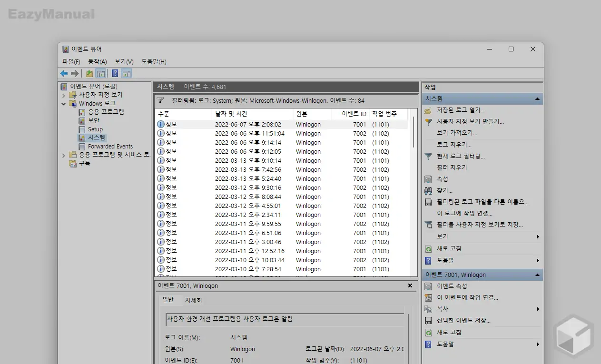
Task: Click the 구독 icon in tree
Action: click(73, 163)
